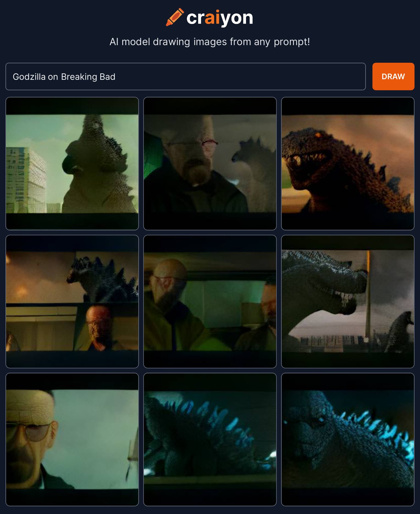
Task: Open the thumbnail of two men in green room
Action: [210, 302]
